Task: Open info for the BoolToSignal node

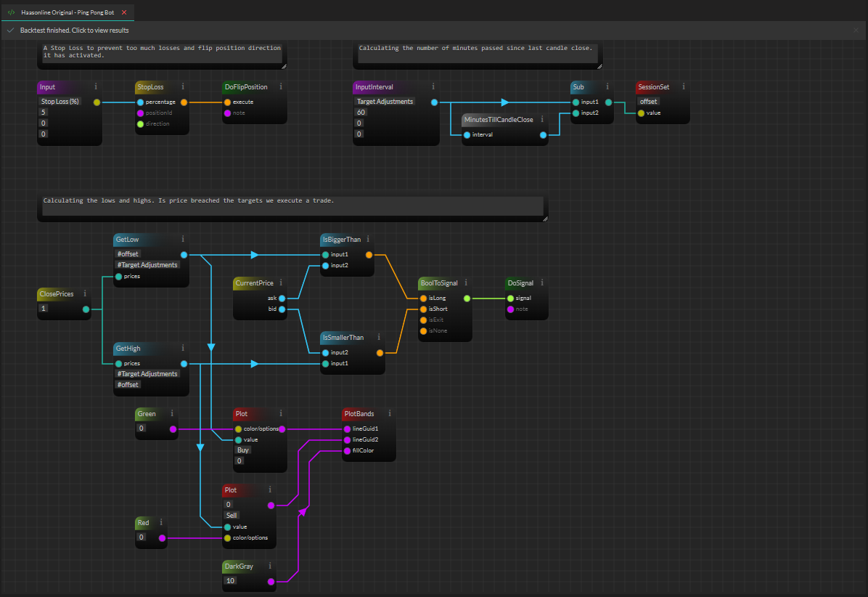Action: click(x=466, y=283)
